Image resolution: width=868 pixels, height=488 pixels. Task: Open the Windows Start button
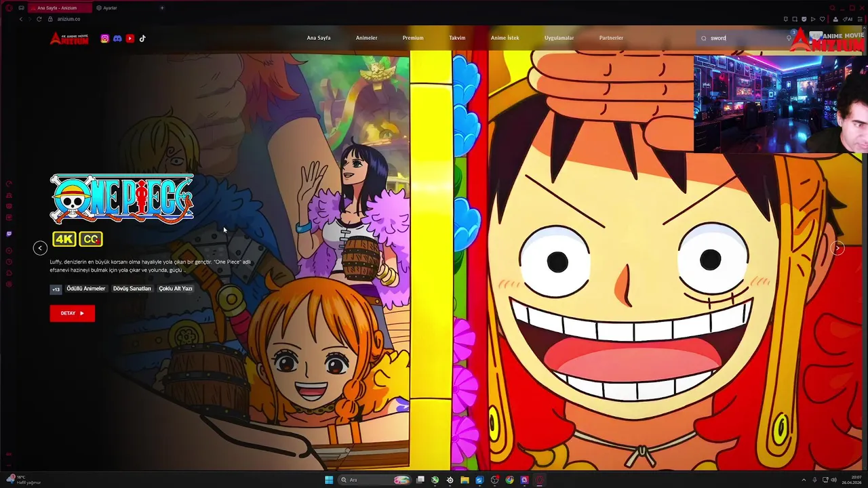tap(329, 480)
